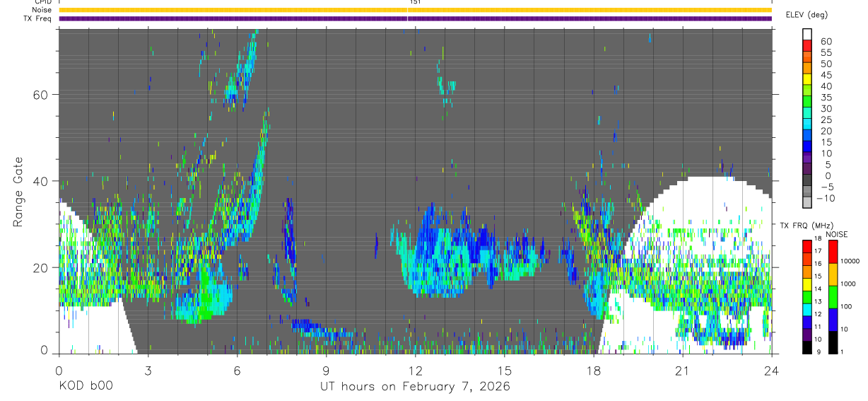Click the 3 tick label on UT hours axis
Image resolution: width=868 pixels, height=401 pixels.
click(148, 371)
